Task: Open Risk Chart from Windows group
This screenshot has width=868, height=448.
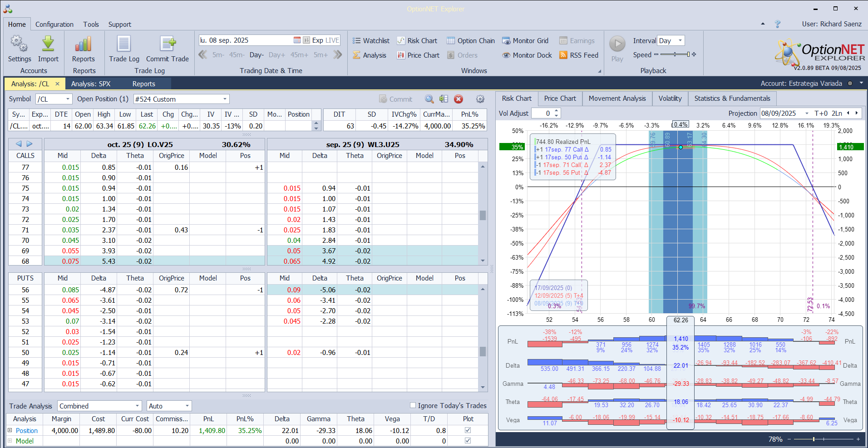Action: [417, 41]
